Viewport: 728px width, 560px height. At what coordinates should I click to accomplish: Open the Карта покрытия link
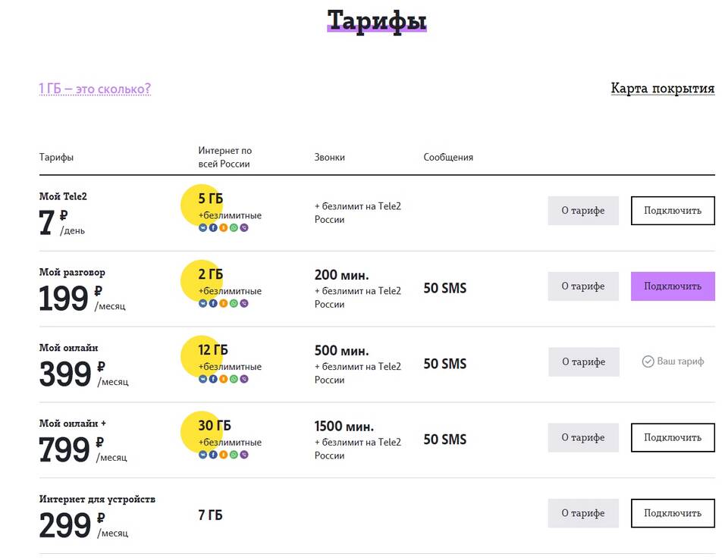coord(662,89)
